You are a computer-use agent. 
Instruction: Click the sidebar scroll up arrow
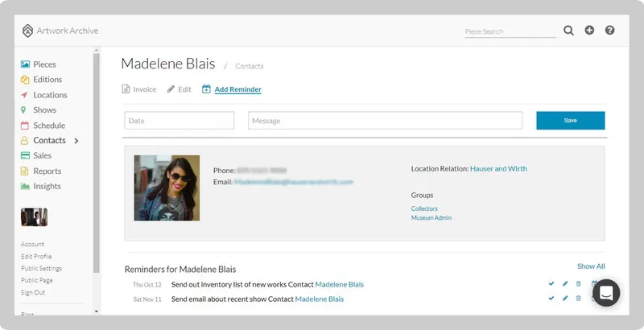[x=97, y=51]
